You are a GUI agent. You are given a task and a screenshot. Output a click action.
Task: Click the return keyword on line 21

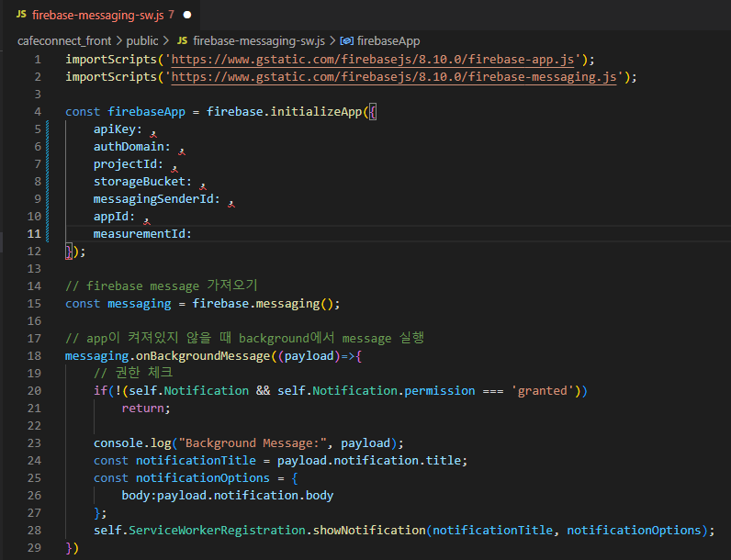coord(143,409)
